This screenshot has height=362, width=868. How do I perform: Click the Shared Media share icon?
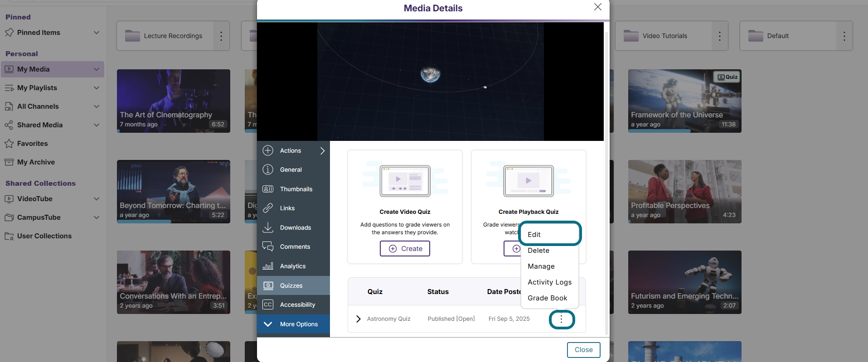point(9,125)
